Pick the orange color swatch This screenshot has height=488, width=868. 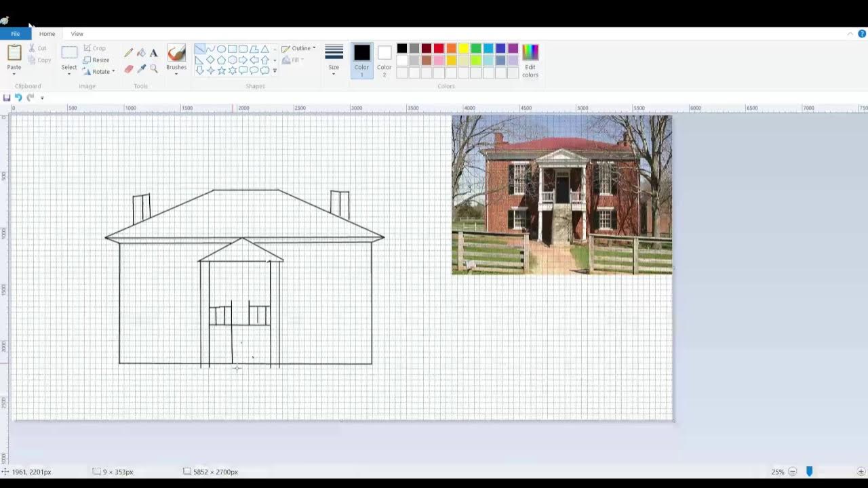(451, 48)
